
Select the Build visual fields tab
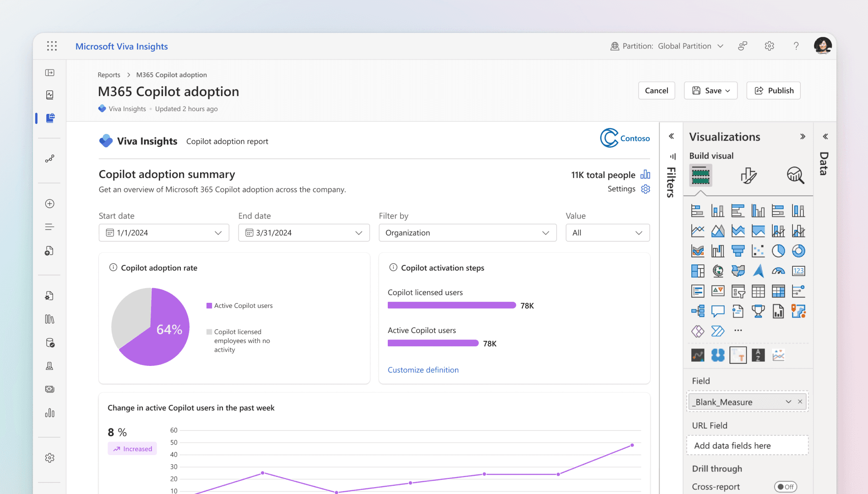pyautogui.click(x=700, y=175)
